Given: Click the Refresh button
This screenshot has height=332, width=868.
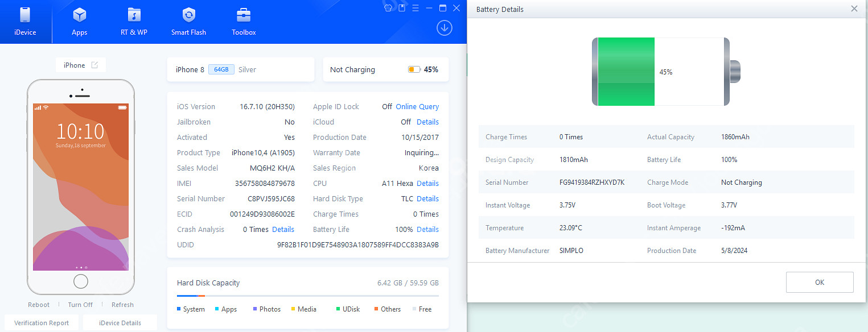Looking at the screenshot, I should 122,305.
